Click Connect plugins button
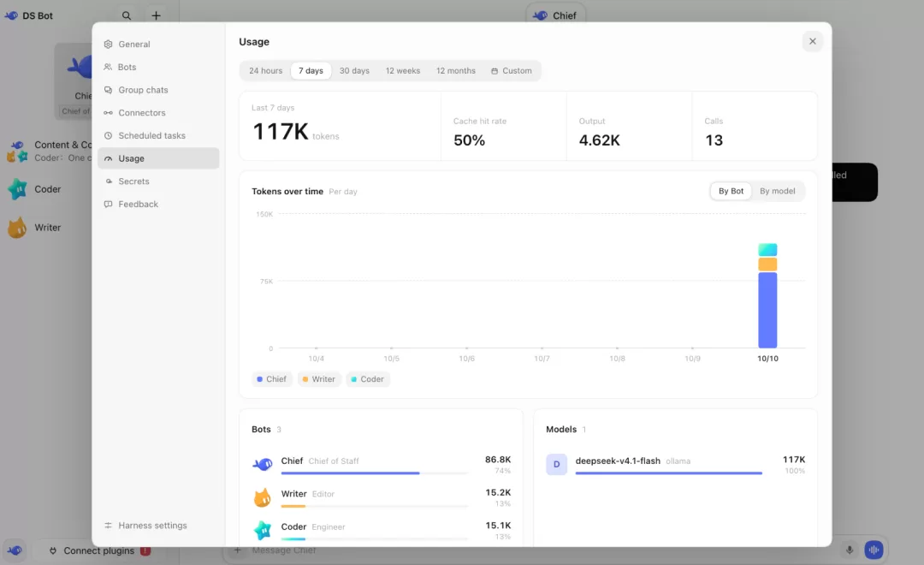This screenshot has height=565, width=924. (x=100, y=550)
